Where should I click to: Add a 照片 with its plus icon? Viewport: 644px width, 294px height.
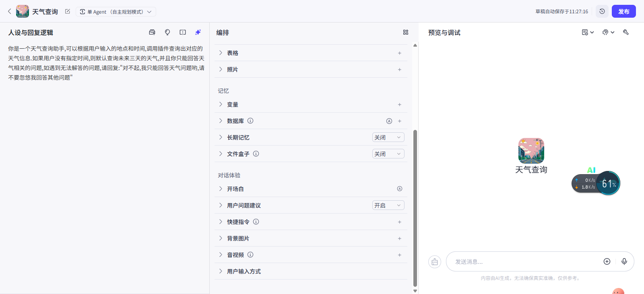(x=400, y=70)
